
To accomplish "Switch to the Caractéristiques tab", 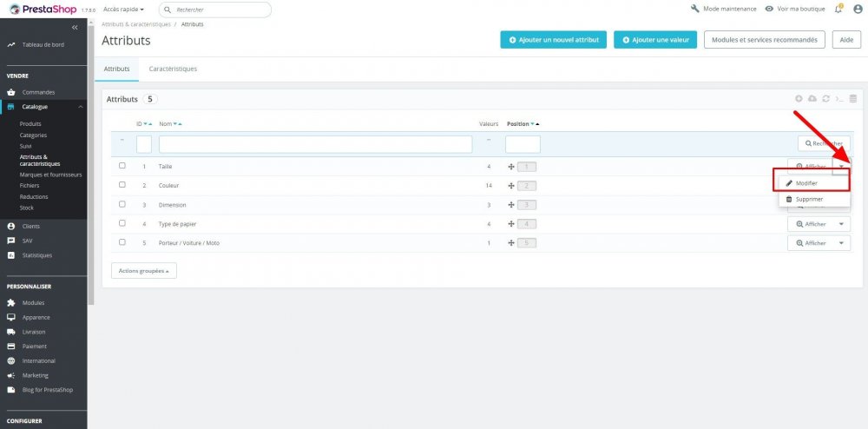I will pyautogui.click(x=173, y=69).
